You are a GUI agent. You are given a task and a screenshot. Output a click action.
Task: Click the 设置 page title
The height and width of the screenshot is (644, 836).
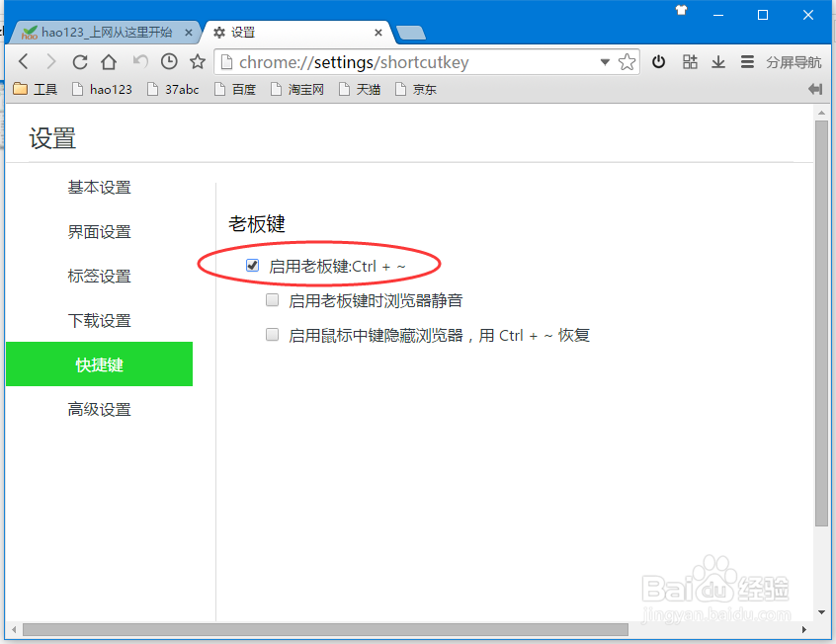coord(52,138)
